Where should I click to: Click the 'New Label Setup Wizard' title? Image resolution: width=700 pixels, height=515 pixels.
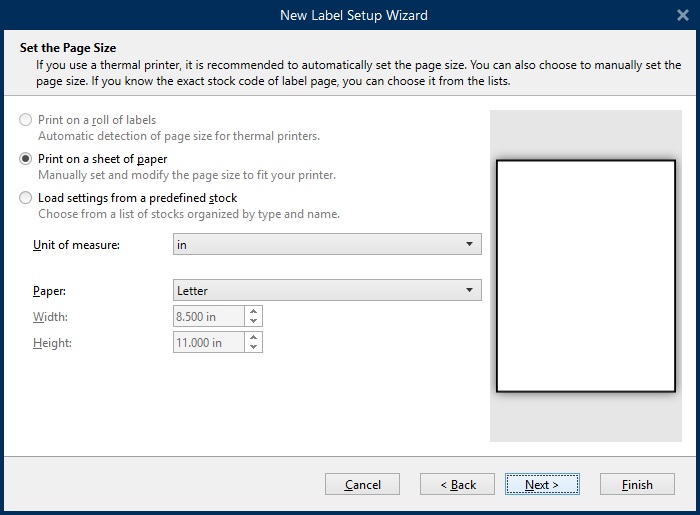tap(354, 15)
